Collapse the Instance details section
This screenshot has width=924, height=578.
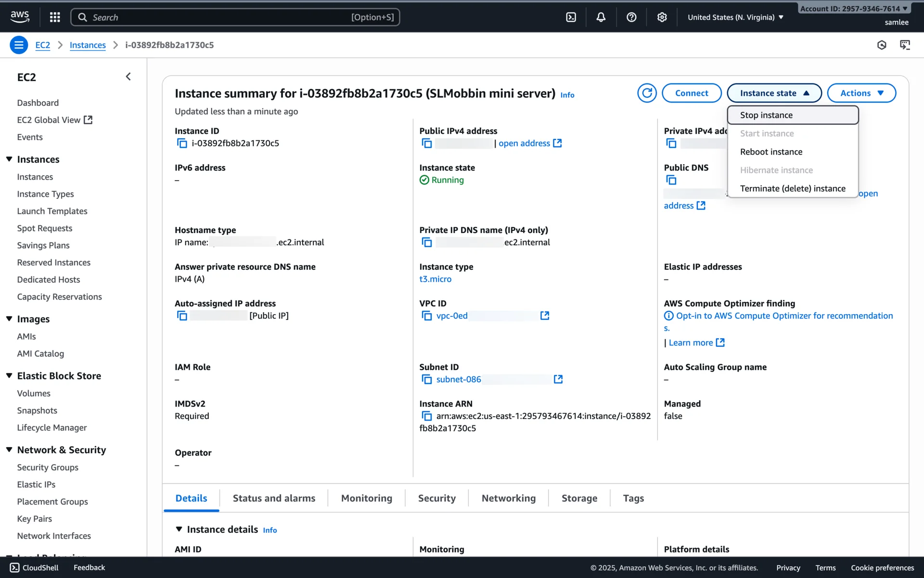pyautogui.click(x=179, y=529)
